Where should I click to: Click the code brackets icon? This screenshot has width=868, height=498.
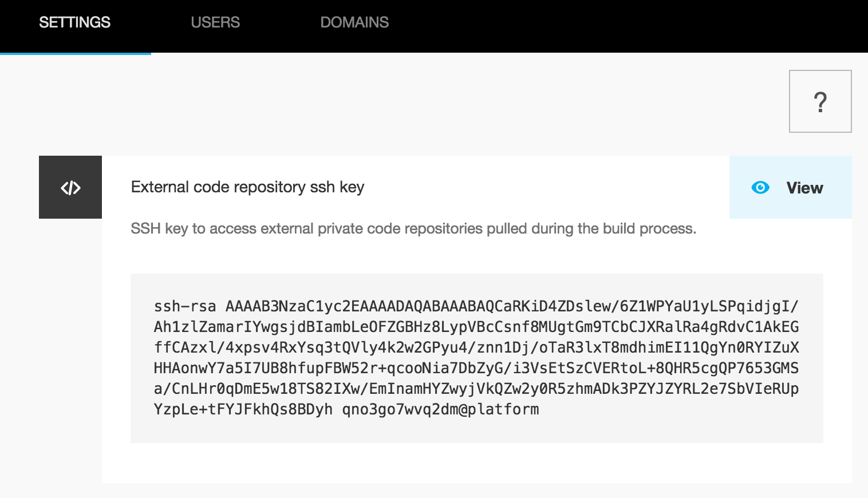coord(70,188)
